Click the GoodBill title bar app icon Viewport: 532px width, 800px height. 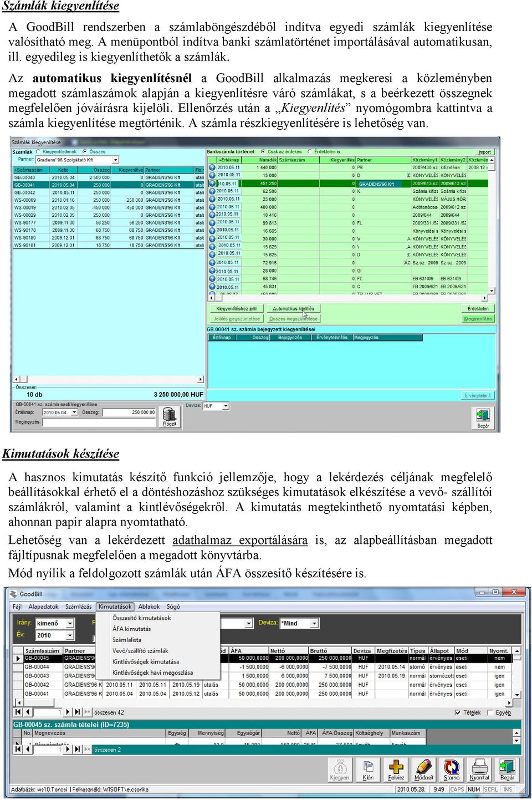[x=13, y=593]
